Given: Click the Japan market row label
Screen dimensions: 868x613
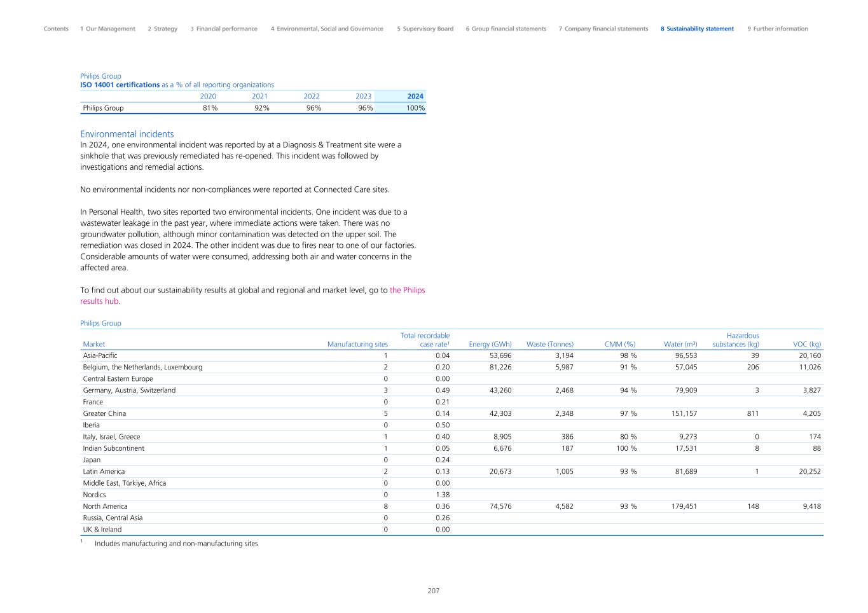Looking at the screenshot, I should click(x=92, y=460).
